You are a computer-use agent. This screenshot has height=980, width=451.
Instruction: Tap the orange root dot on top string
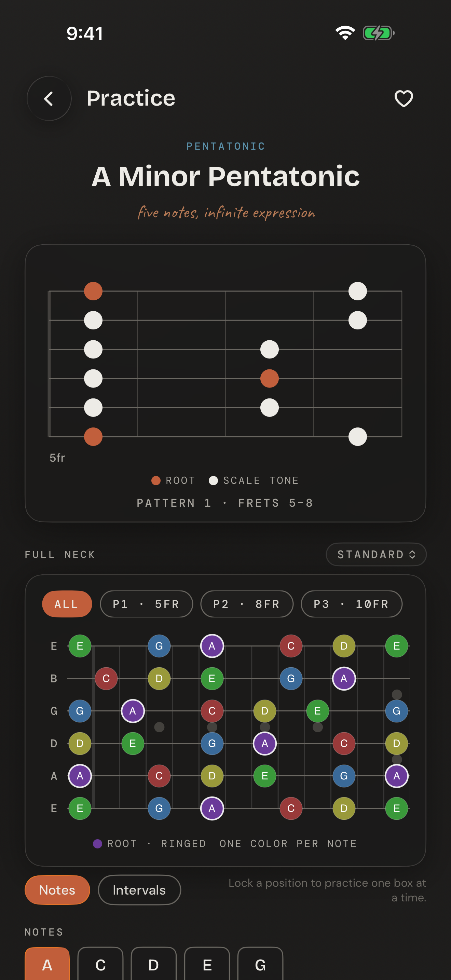tap(93, 291)
